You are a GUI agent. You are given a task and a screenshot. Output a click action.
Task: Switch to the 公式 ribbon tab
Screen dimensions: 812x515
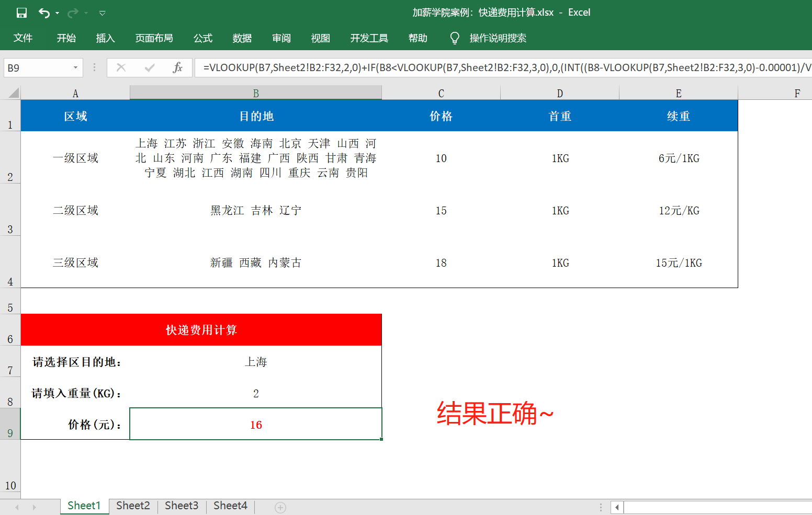coord(203,38)
